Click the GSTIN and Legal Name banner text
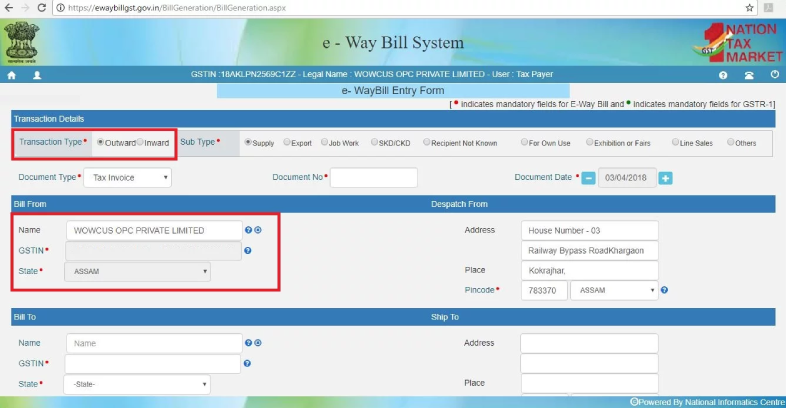 [371, 74]
